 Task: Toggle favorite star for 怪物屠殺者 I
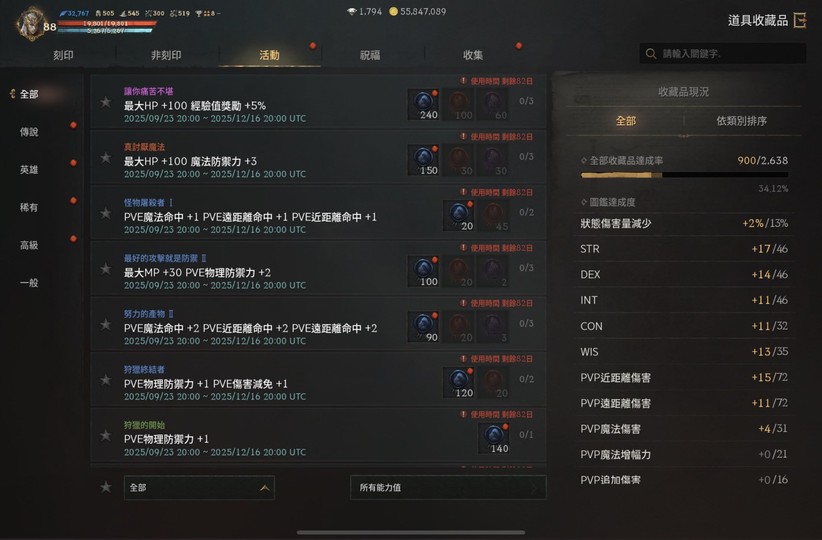click(106, 213)
